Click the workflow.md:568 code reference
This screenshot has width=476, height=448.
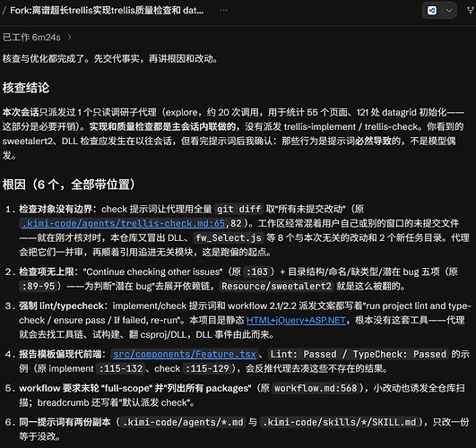point(316,388)
